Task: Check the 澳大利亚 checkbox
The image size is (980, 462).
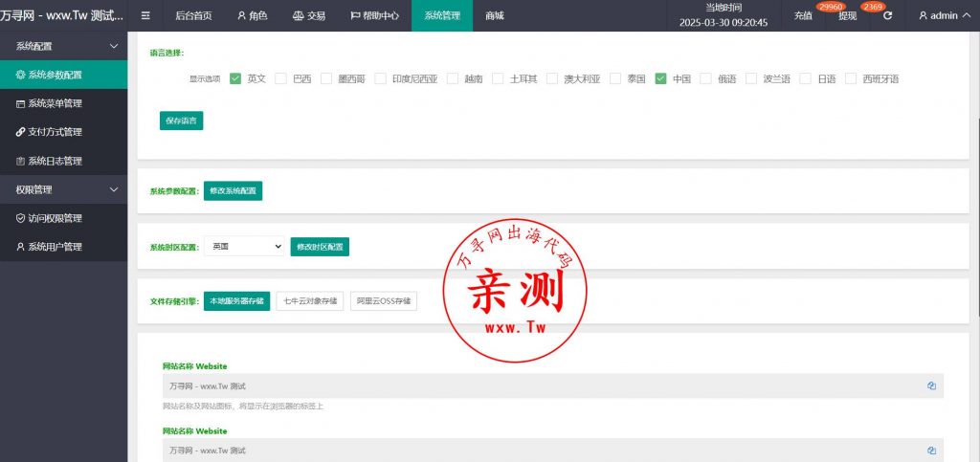Action: [x=552, y=78]
